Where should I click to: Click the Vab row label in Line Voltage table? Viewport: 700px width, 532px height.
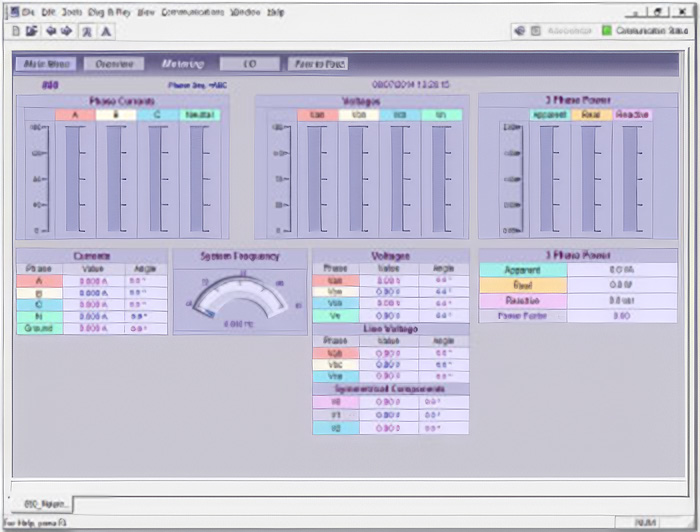coord(335,353)
